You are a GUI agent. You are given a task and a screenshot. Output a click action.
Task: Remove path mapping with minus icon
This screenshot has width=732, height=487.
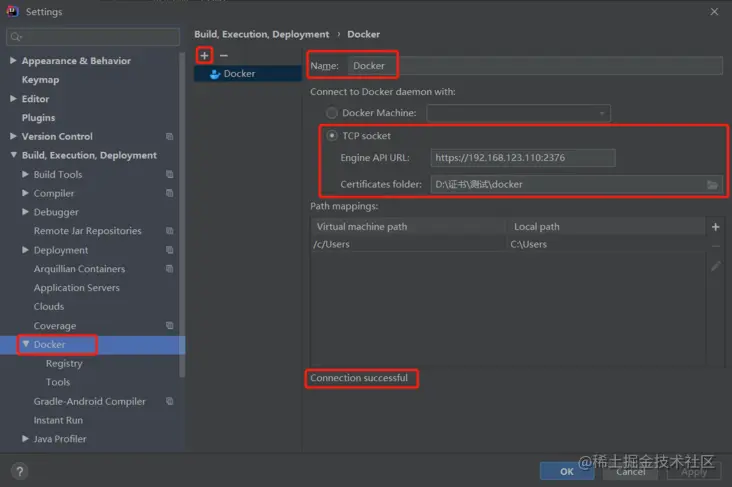click(715, 246)
